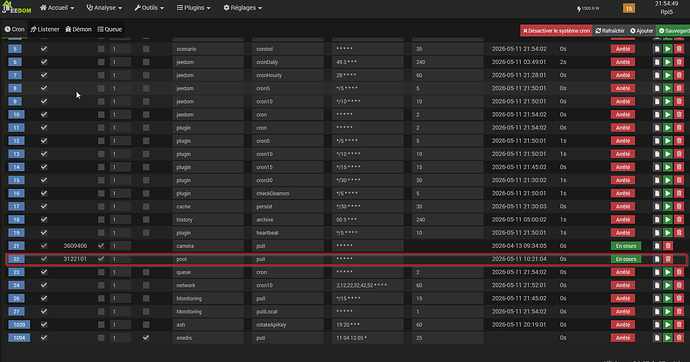690x362 pixels.
Task: Show details of cache persist cron
Action: pos(657,206)
